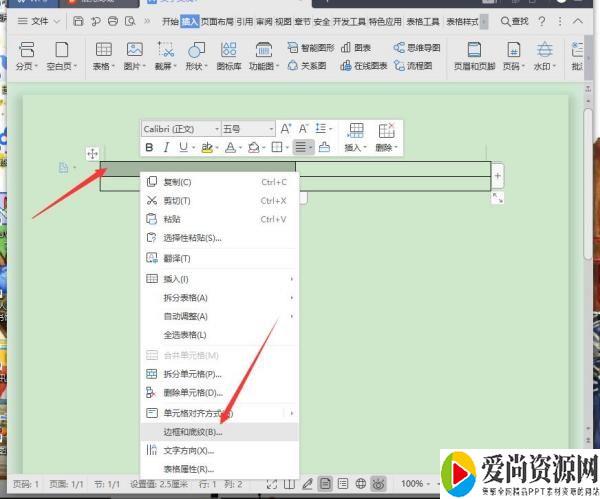
Task: Toggle Bold in the floating mini toolbar
Action: point(150,147)
